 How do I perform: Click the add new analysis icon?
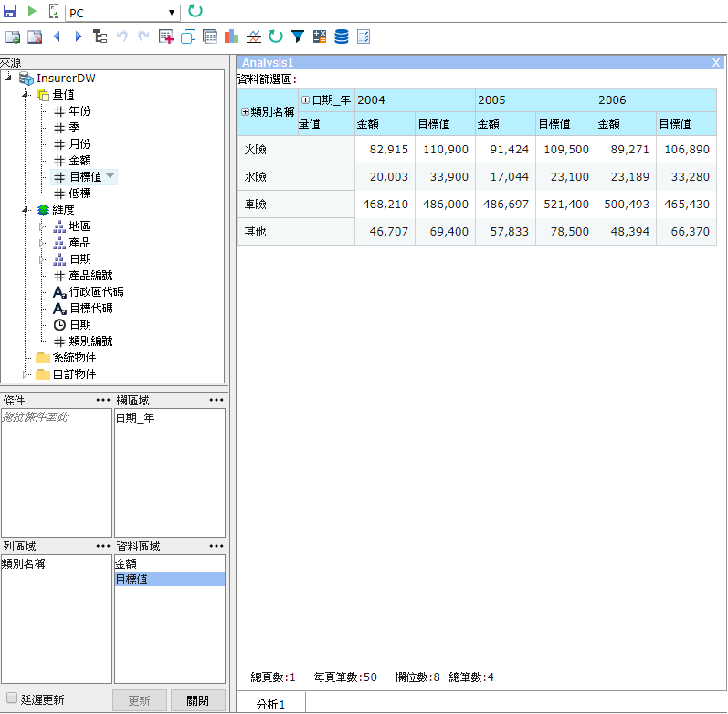pos(13,37)
